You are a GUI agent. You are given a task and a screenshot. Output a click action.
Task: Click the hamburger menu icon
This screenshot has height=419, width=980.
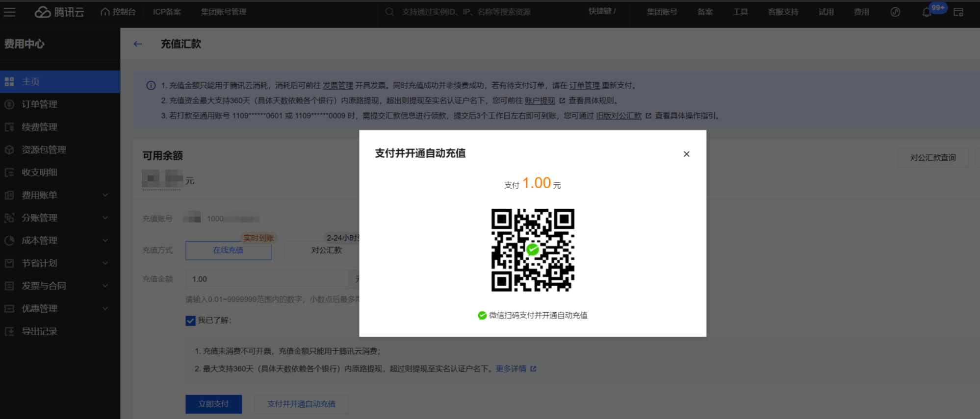(9, 12)
